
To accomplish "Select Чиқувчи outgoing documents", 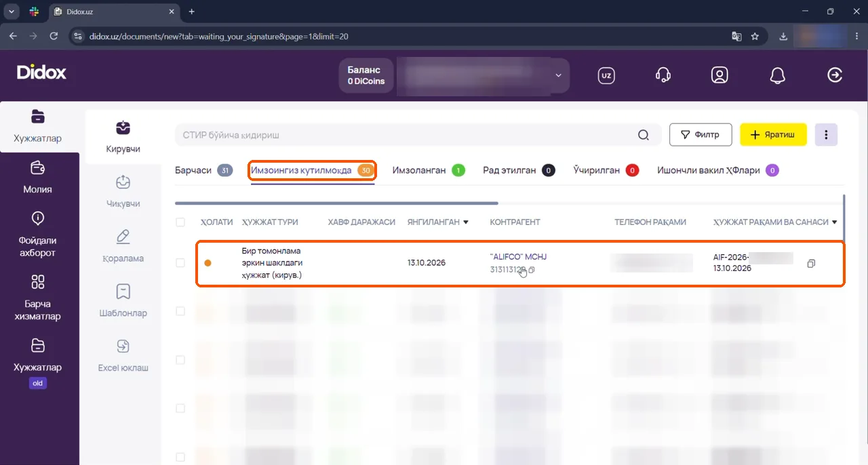I will (123, 191).
